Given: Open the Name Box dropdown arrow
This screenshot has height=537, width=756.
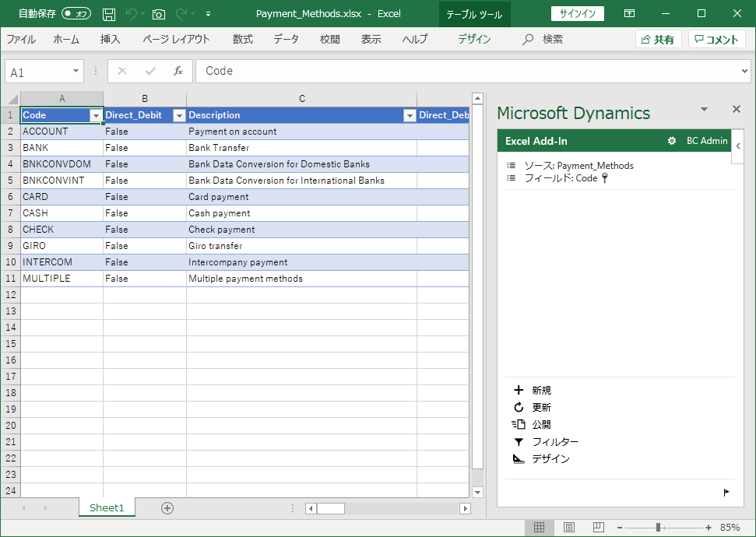Looking at the screenshot, I should [x=76, y=72].
